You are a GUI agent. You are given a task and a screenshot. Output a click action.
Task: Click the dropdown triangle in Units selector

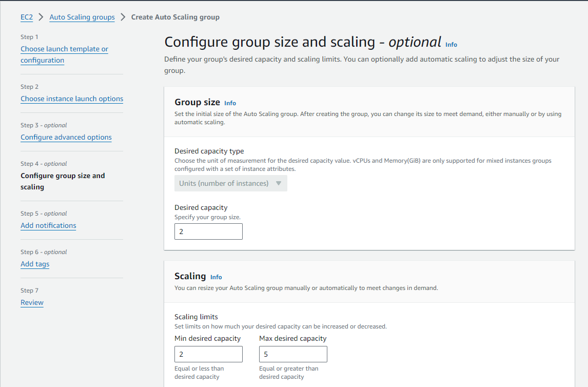tap(279, 183)
